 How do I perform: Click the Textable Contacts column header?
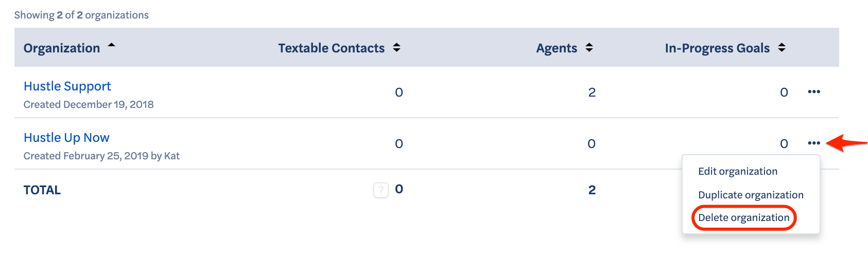point(332,48)
